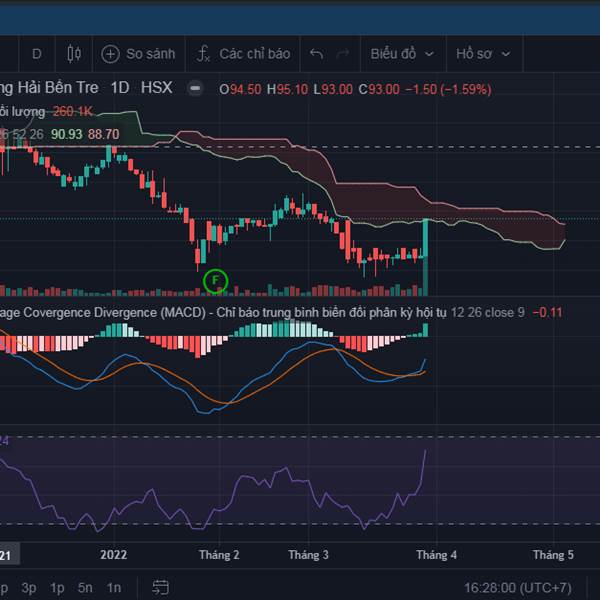
Task: Open timezone settings at 16:28:00 (UTC+7)
Action: click(x=524, y=587)
